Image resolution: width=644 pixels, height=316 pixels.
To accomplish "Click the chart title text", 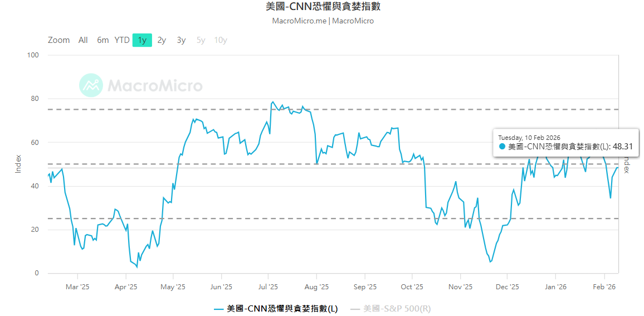I will pos(323,7).
